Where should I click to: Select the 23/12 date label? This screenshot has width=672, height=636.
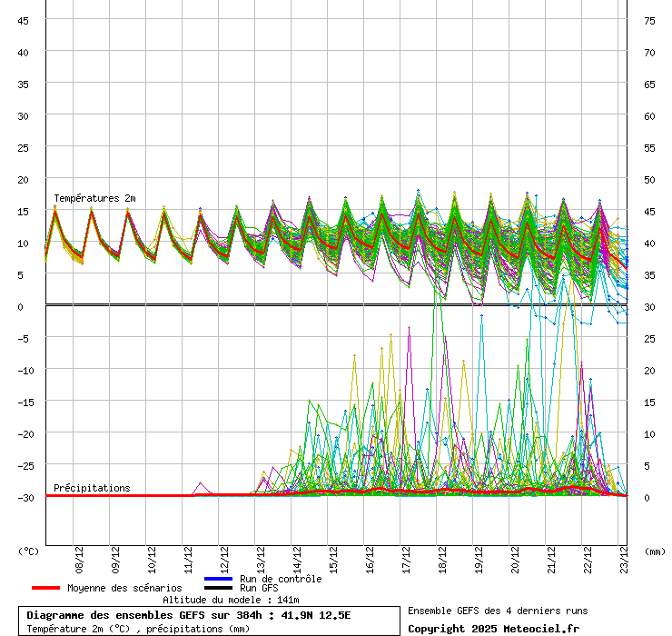click(623, 556)
